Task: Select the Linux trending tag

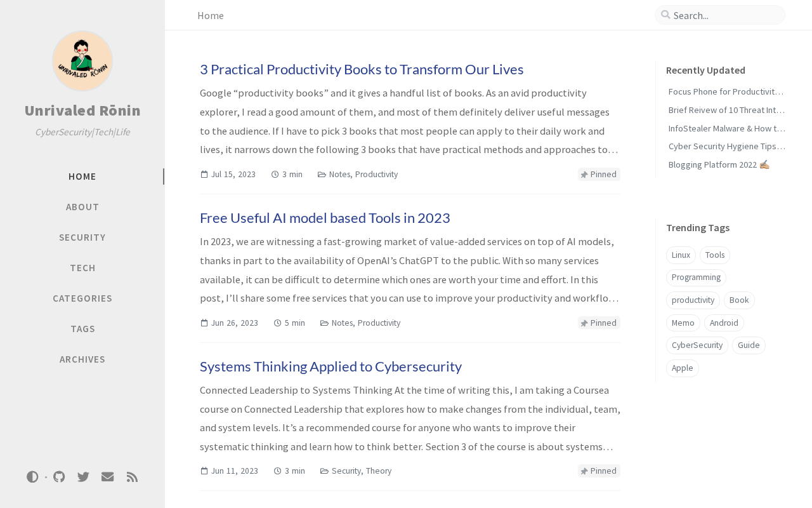Action: 681,255
